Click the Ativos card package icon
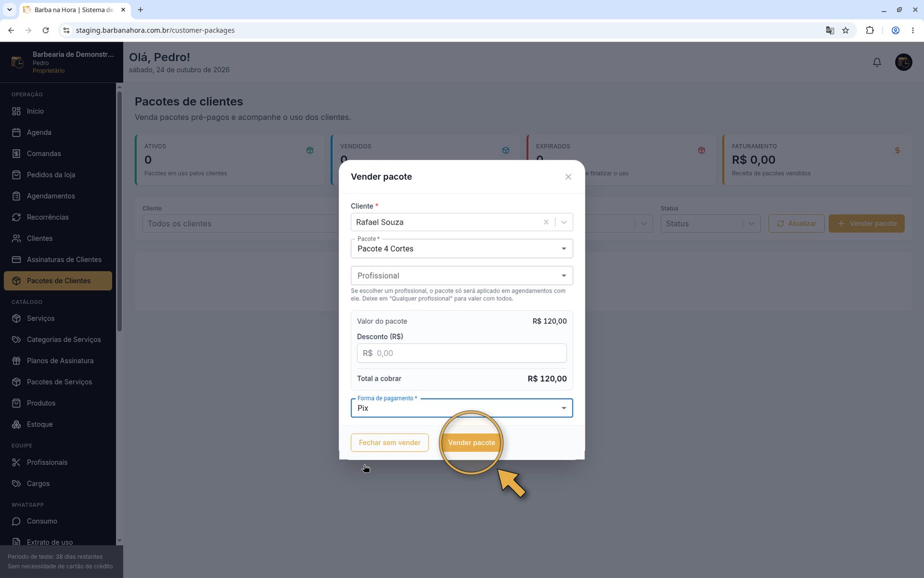The width and height of the screenshot is (924, 578). [x=310, y=150]
